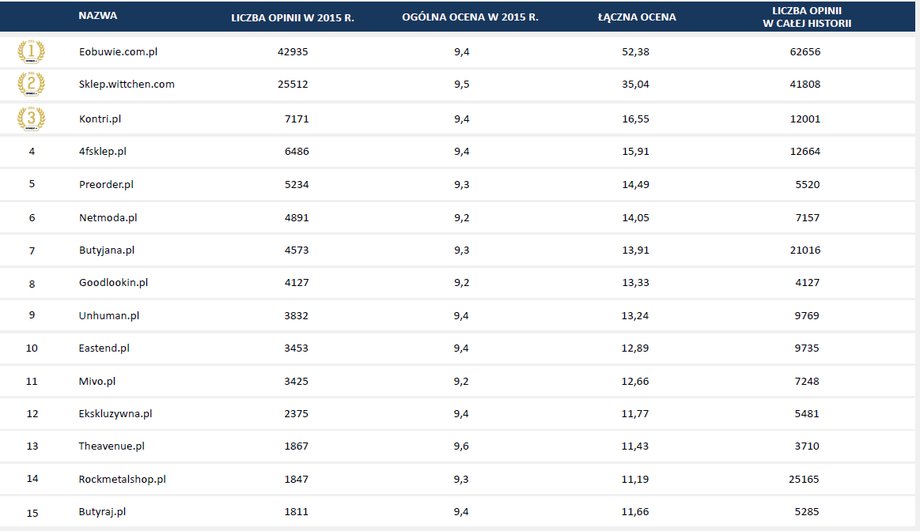Open the Netmoda.pl entry
The image size is (920, 531).
[108, 218]
